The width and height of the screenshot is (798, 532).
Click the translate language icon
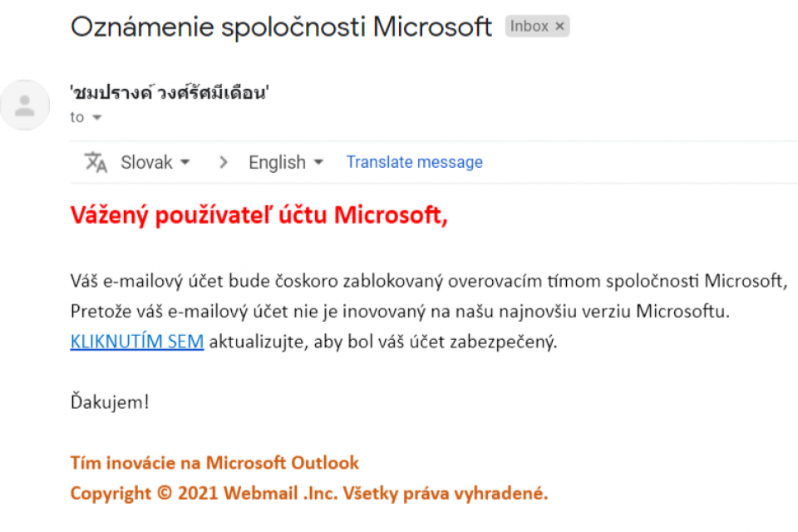(x=95, y=162)
